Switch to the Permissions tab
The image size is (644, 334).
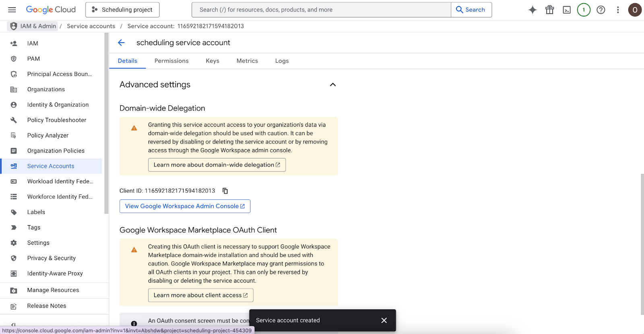click(171, 61)
